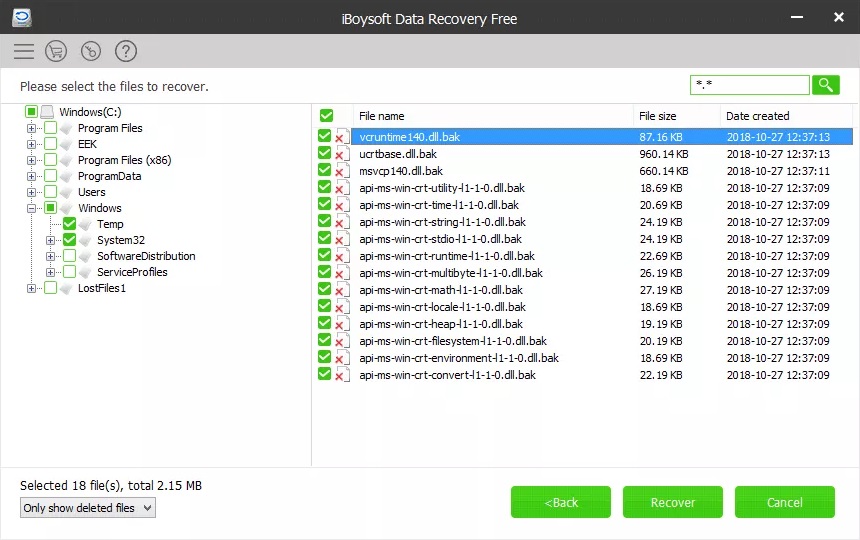Uncheck the msvcp140.dll.bak checkbox
Viewport: 860px width, 540px height.
point(324,170)
